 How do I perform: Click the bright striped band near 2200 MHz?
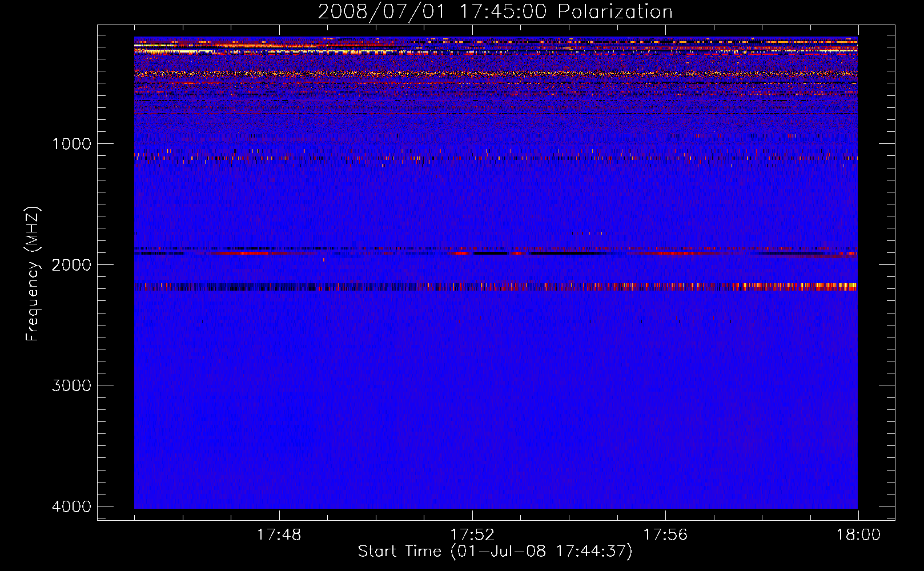pos(496,287)
